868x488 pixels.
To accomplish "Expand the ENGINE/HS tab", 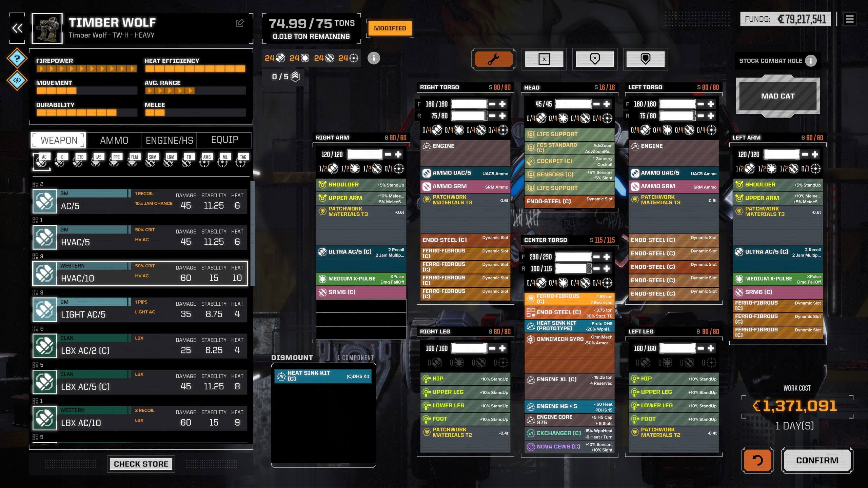I will [x=169, y=139].
